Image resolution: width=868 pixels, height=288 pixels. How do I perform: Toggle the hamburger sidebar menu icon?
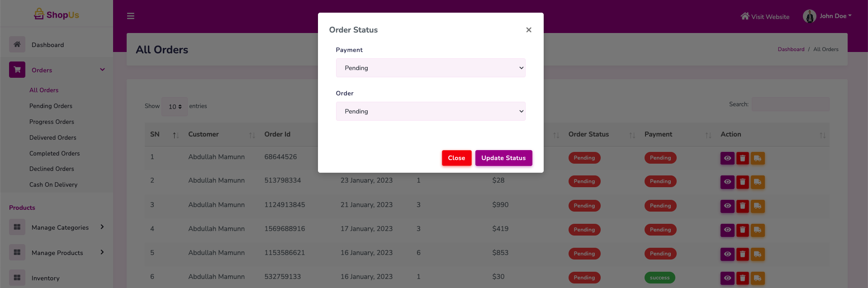pos(131,16)
